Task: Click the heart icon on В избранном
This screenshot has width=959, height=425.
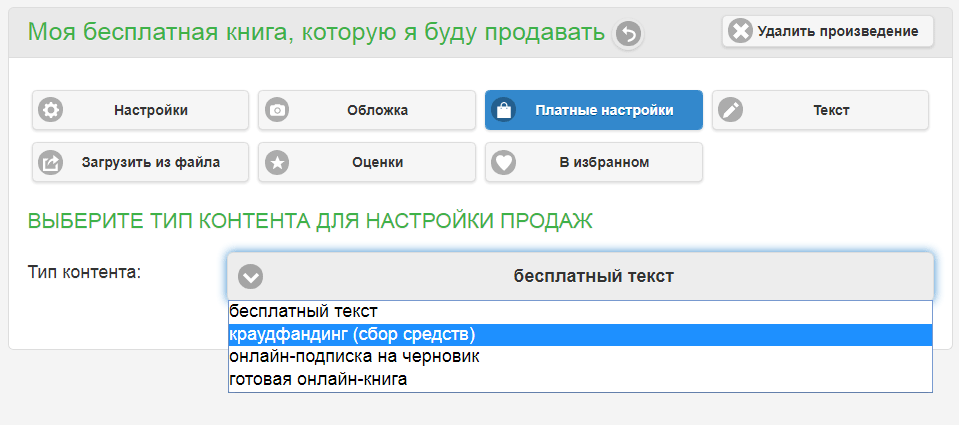Action: click(504, 162)
